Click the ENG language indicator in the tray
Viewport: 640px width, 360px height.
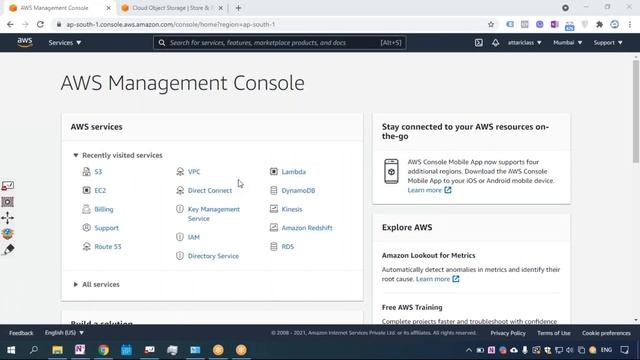606,350
